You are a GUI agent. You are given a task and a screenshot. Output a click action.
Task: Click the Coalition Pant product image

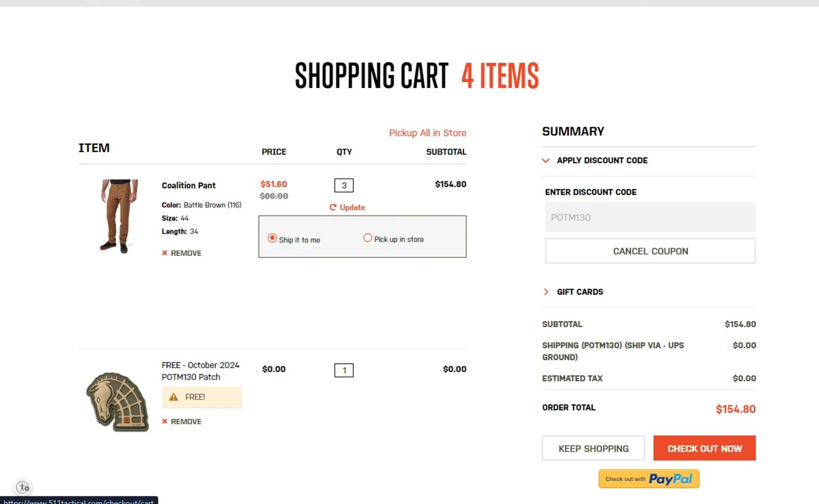(x=118, y=216)
